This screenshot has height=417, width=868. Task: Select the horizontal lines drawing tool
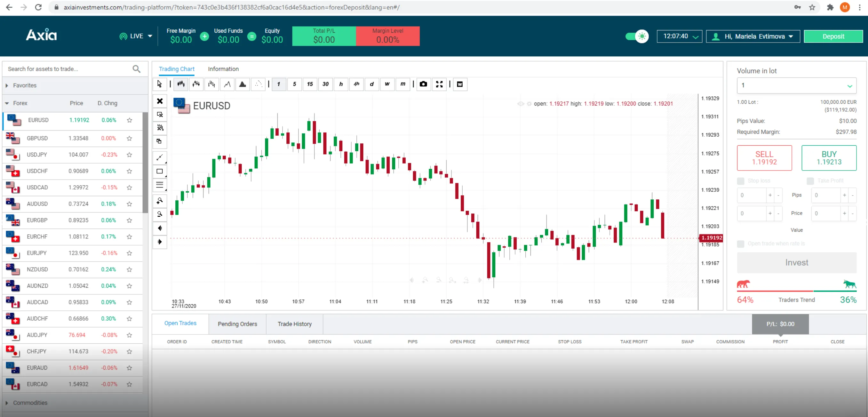[160, 185]
